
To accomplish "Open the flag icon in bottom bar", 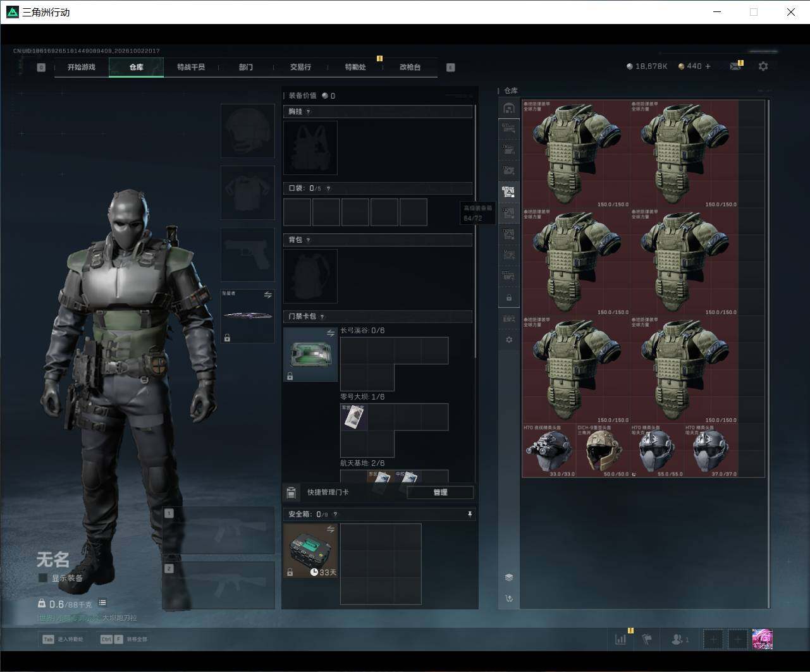I will (647, 639).
